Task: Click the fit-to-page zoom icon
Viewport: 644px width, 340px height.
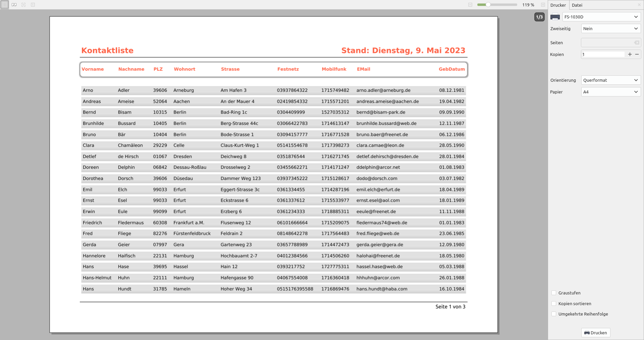Action: pyautogui.click(x=23, y=5)
